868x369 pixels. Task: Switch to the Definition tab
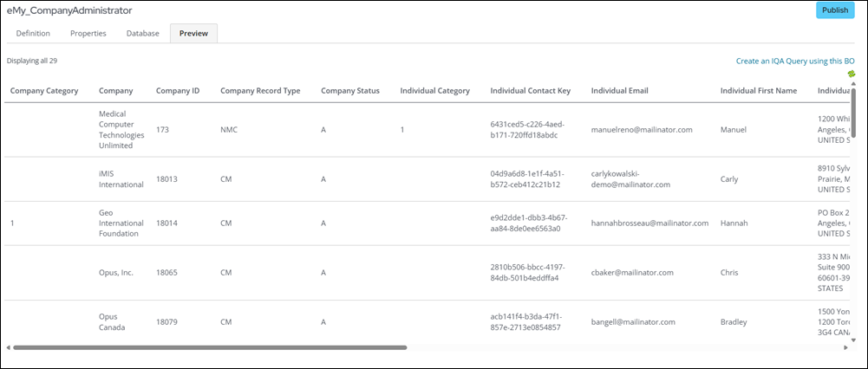point(35,34)
